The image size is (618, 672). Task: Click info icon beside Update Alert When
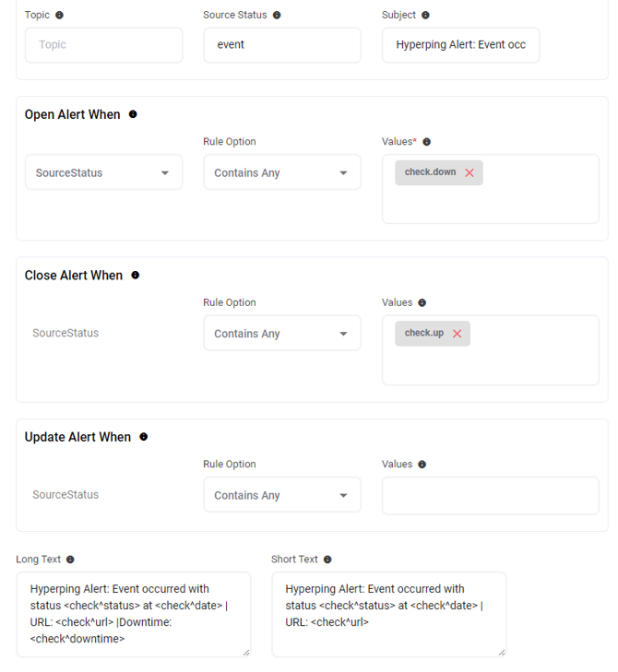144,437
